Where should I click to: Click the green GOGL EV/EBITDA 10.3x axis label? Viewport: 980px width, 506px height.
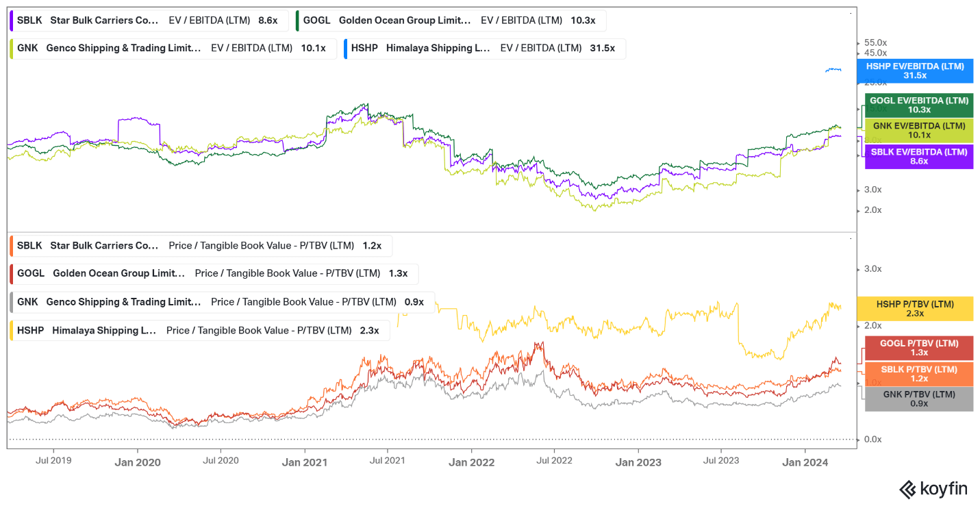tap(918, 105)
